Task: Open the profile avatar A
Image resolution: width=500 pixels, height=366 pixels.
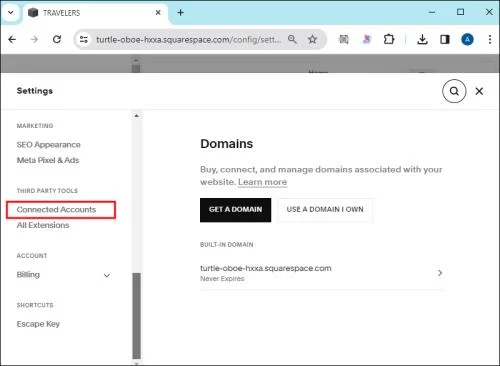Action: [467, 39]
